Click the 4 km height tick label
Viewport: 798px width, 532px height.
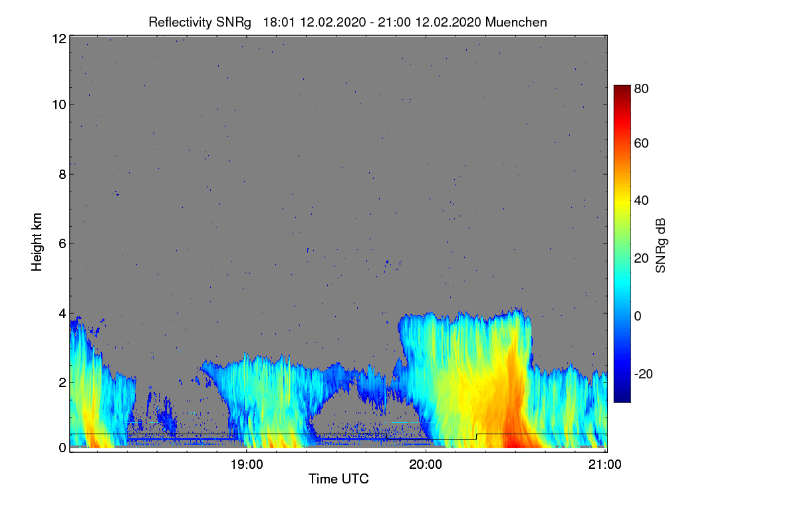coord(63,313)
